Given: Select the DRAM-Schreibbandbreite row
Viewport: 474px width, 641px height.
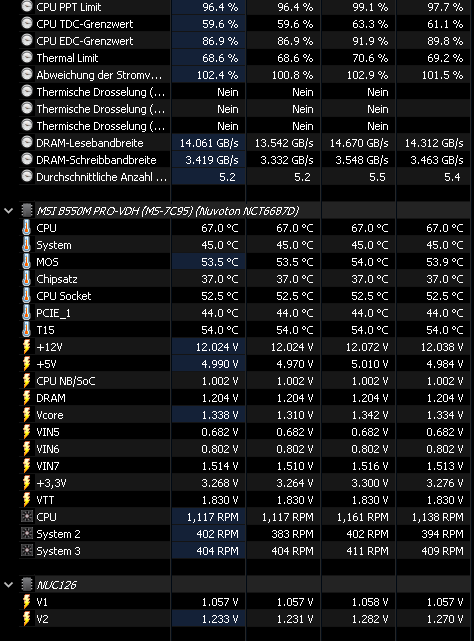Looking at the screenshot, I should click(245, 160).
